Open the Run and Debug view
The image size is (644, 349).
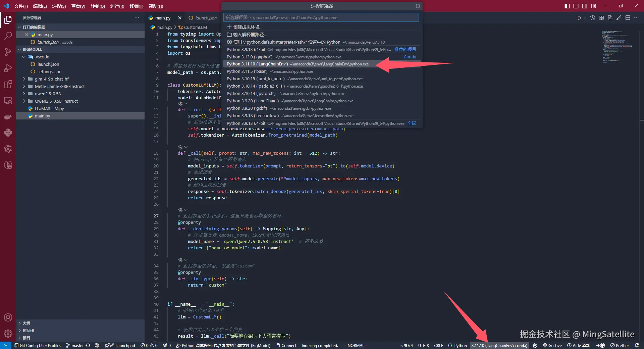[x=8, y=68]
